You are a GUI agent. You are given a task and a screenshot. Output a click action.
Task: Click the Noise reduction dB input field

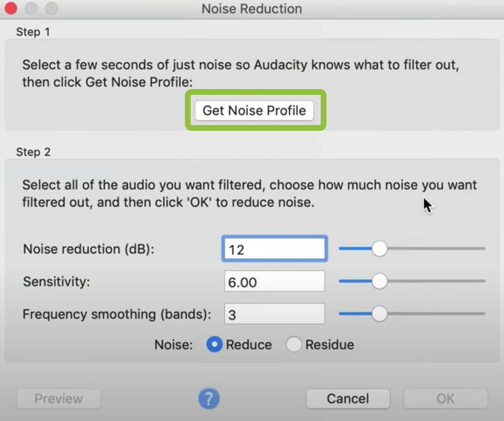(274, 248)
